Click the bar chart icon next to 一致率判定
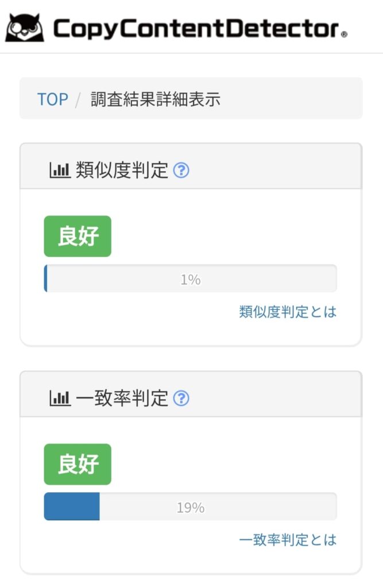 (x=60, y=399)
